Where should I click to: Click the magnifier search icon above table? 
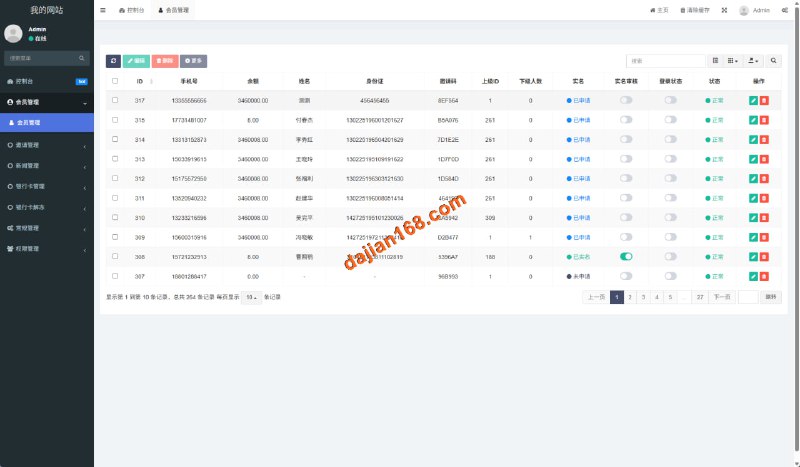(x=773, y=61)
